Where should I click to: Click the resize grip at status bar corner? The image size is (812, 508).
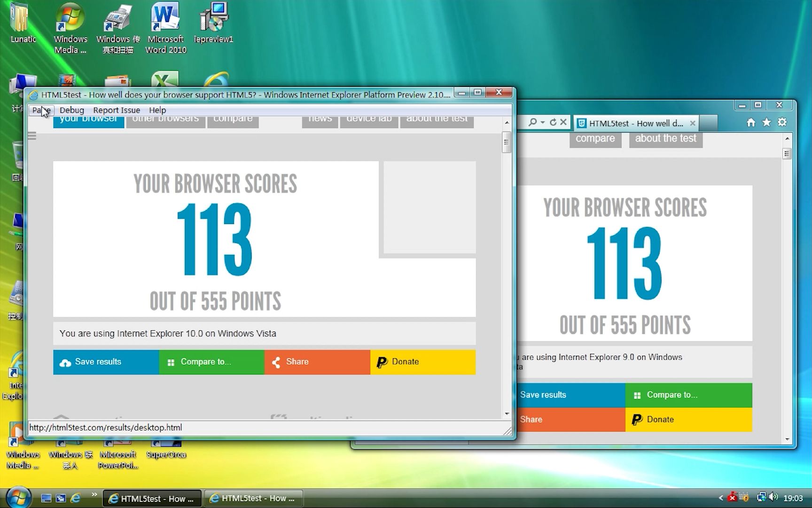click(x=507, y=430)
